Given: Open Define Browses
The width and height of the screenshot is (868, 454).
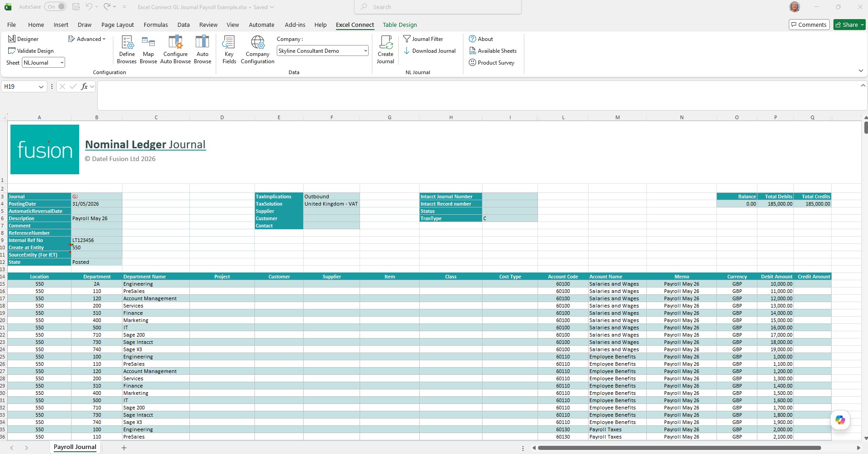Looking at the screenshot, I should tap(127, 50).
